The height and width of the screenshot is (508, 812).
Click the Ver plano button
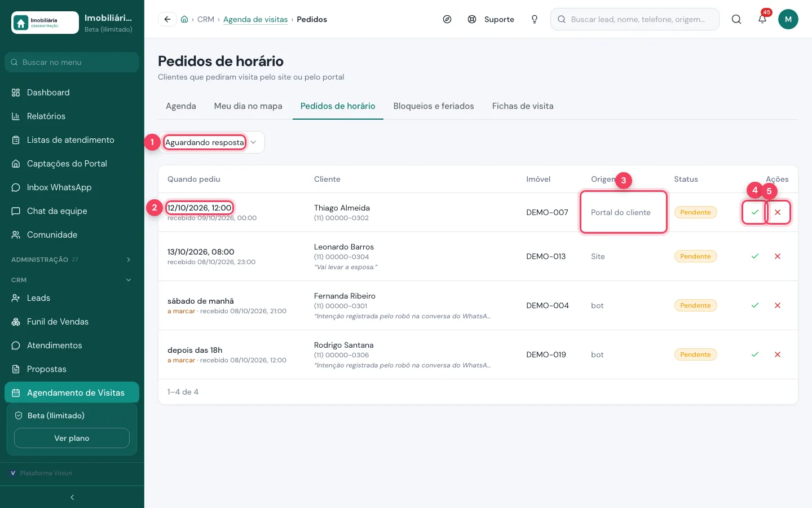72,438
